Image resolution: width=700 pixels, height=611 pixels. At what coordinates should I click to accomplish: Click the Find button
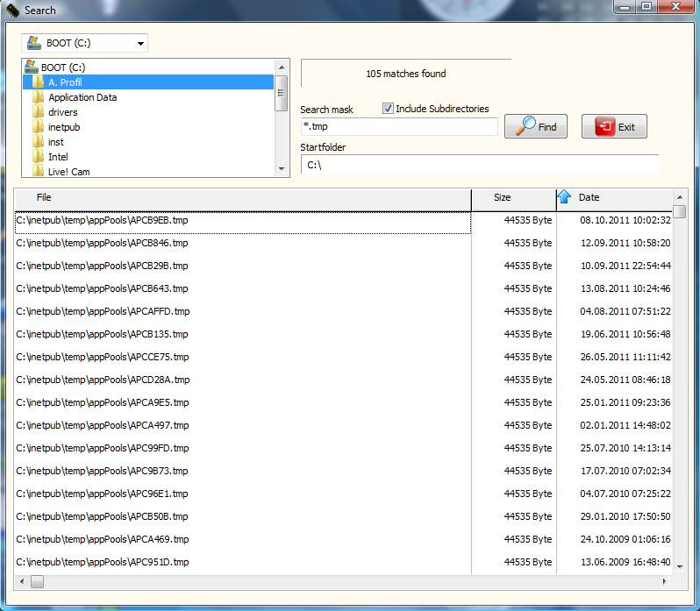pos(536,126)
